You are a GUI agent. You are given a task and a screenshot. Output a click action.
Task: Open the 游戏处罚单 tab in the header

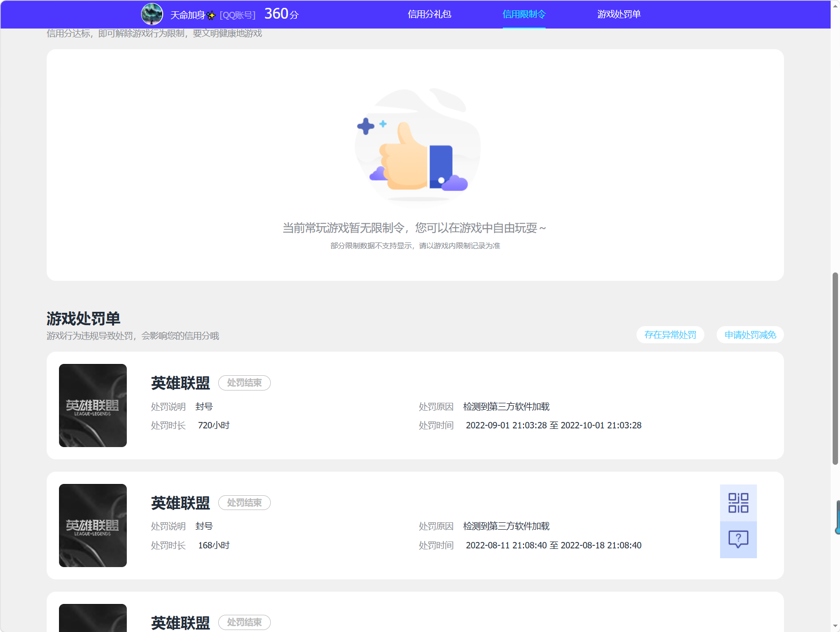coord(619,14)
